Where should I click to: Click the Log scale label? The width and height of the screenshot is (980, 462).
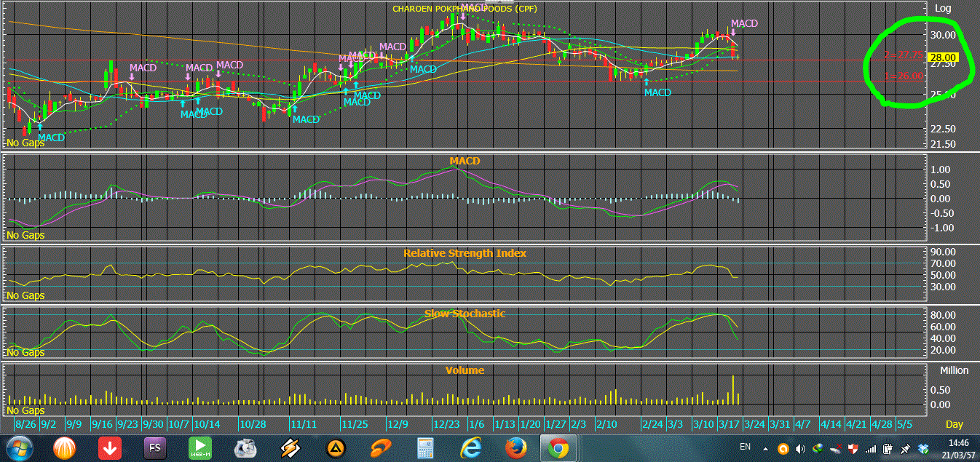click(x=943, y=9)
